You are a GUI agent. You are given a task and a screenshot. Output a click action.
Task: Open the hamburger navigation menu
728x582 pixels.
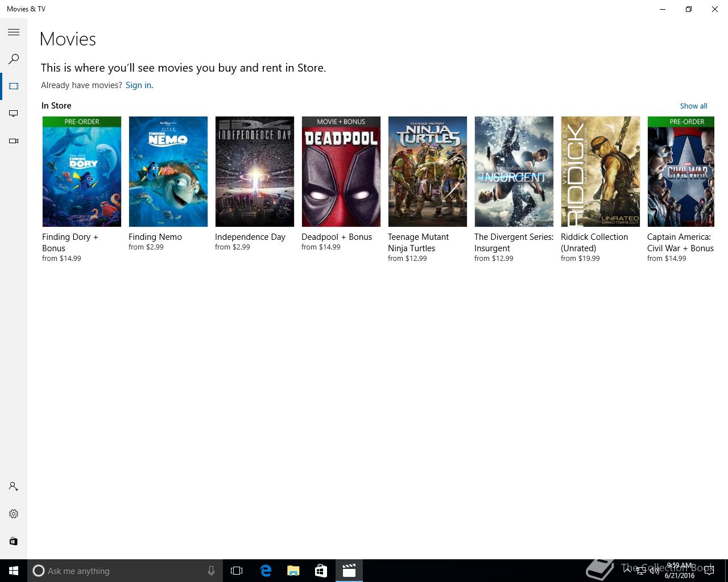[x=14, y=32]
